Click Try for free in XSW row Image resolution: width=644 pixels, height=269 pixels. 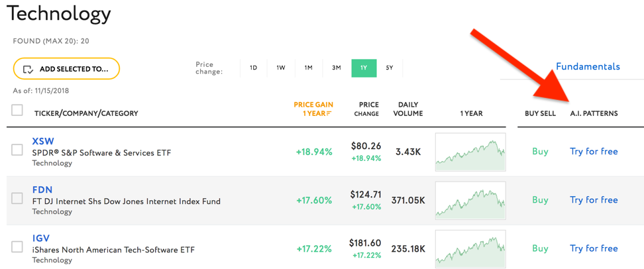(x=594, y=152)
